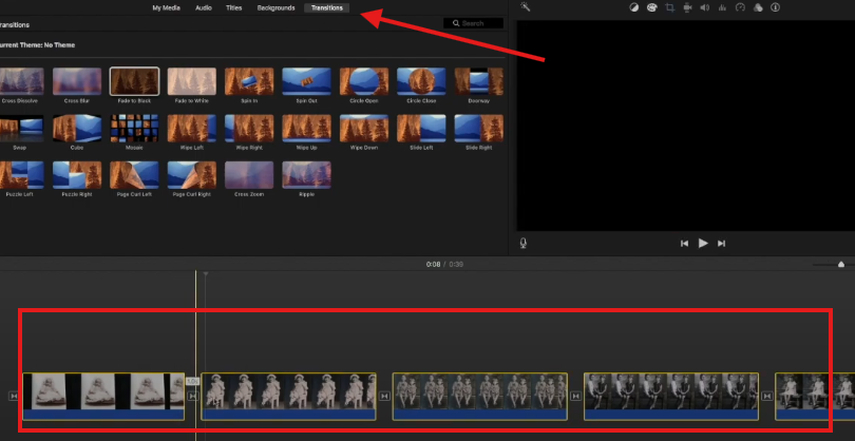Image resolution: width=855 pixels, height=441 pixels.
Task: Select transition between second and third clips
Action: point(384,396)
